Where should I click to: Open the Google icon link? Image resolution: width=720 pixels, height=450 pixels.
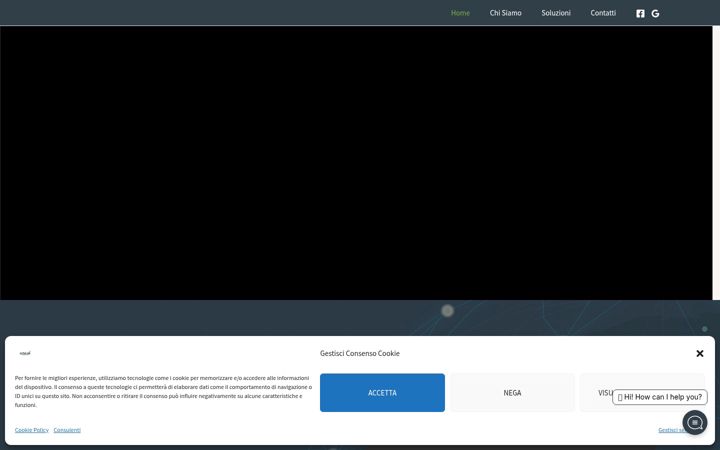[655, 13]
